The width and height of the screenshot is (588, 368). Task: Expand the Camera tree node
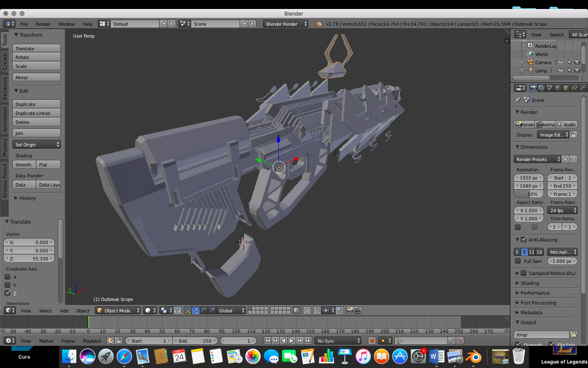522,62
